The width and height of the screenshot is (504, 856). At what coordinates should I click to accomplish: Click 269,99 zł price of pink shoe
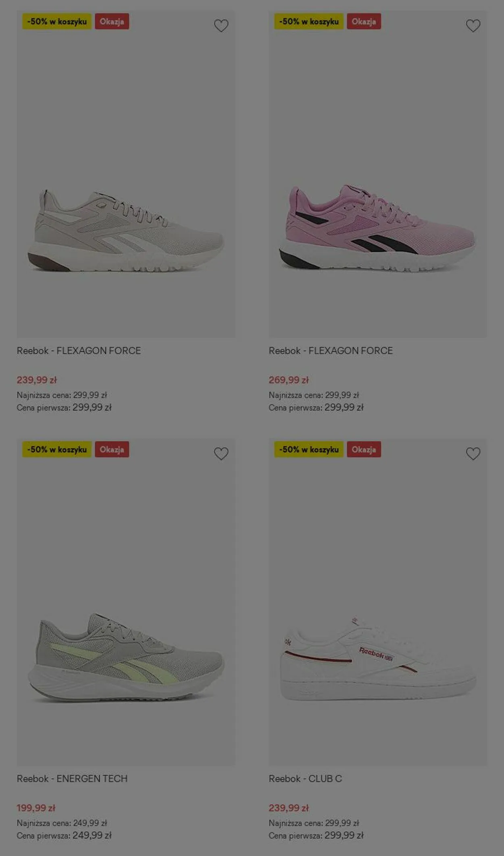click(289, 380)
